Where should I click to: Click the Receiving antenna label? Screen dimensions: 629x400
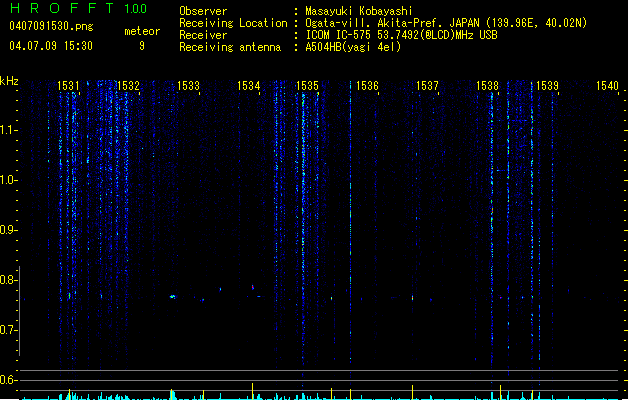[x=230, y=47]
